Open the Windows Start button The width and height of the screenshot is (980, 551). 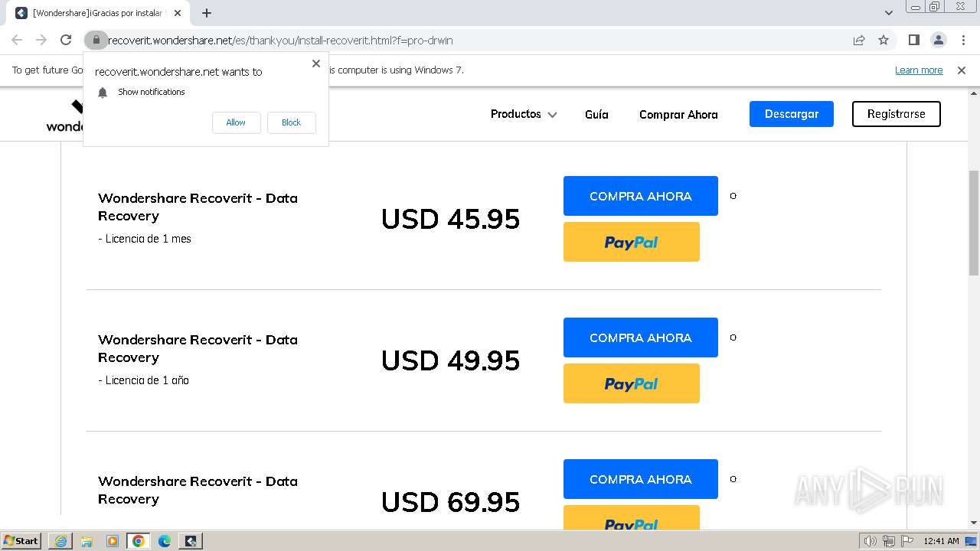pyautogui.click(x=21, y=540)
